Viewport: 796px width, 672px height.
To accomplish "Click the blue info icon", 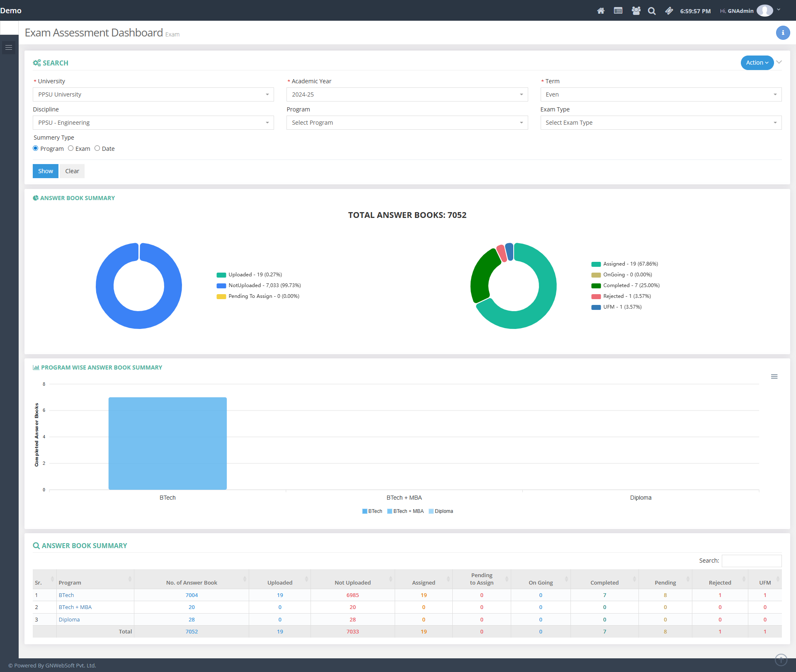I will tap(783, 33).
